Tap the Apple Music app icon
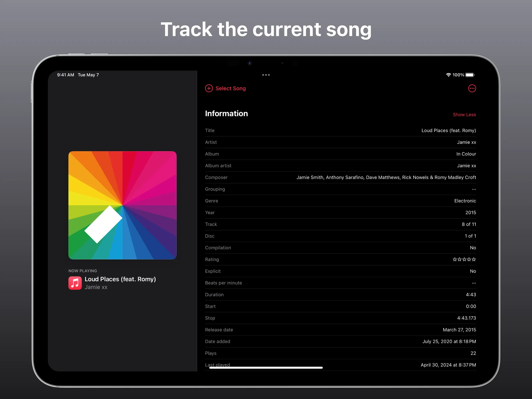532x399 pixels. coord(75,283)
